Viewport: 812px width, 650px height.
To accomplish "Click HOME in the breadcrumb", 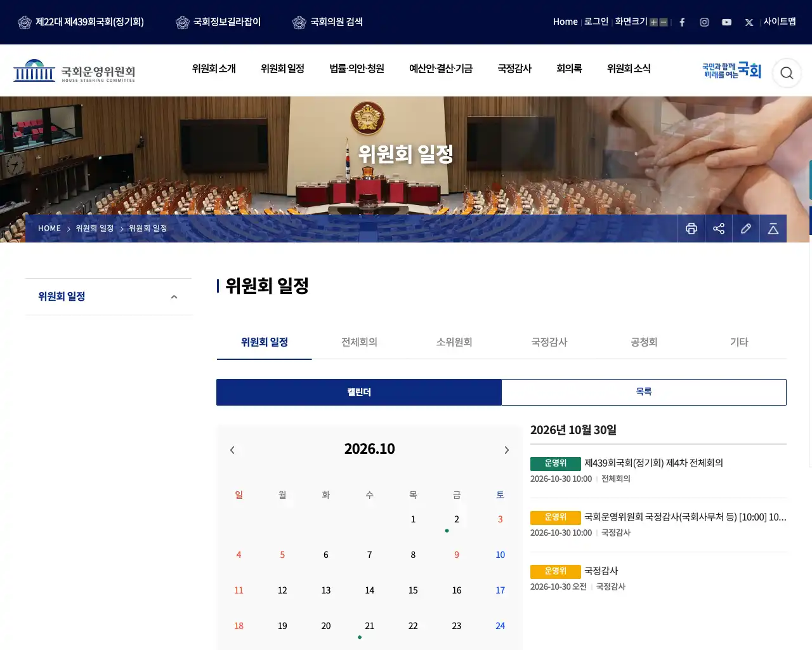I will click(x=49, y=229).
